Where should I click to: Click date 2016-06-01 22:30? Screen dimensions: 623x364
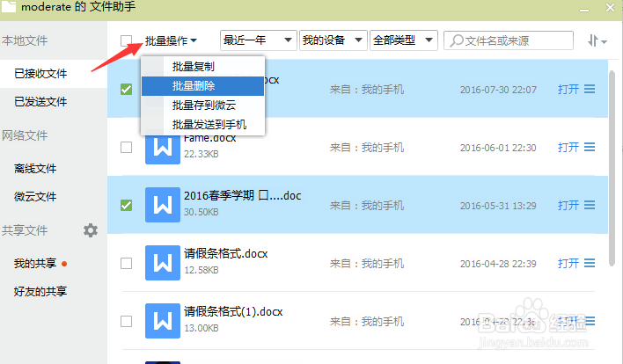point(498,148)
